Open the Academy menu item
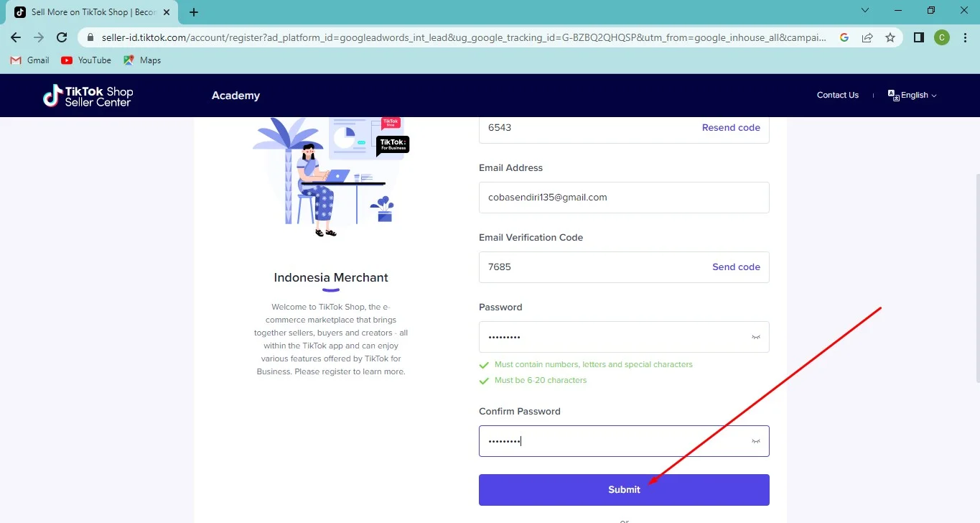Image resolution: width=980 pixels, height=523 pixels. click(x=235, y=96)
